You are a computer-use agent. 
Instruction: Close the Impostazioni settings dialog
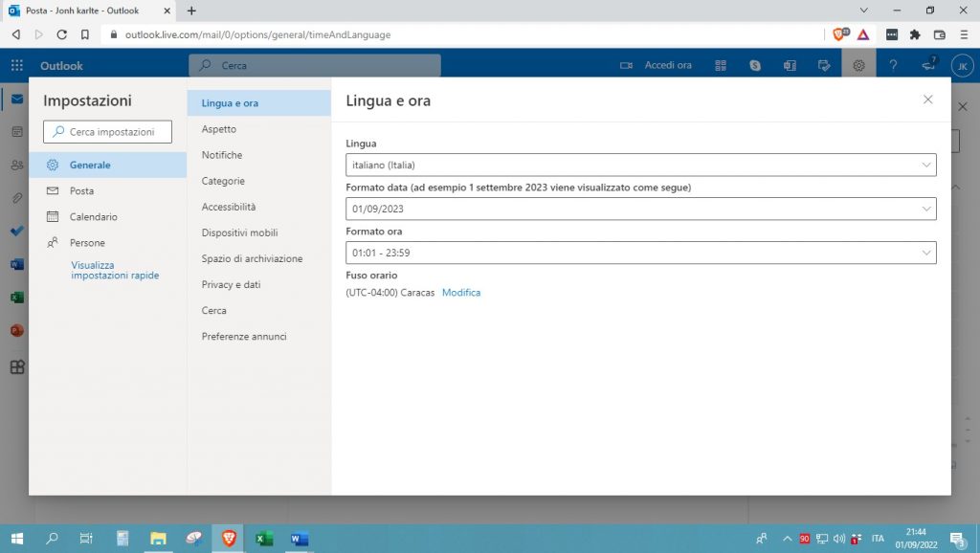[x=927, y=100]
